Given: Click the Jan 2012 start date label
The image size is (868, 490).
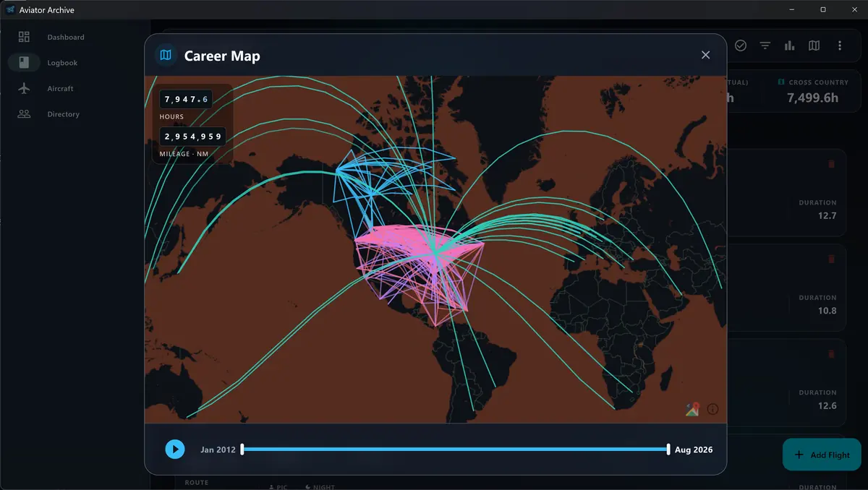Looking at the screenshot, I should (x=218, y=450).
